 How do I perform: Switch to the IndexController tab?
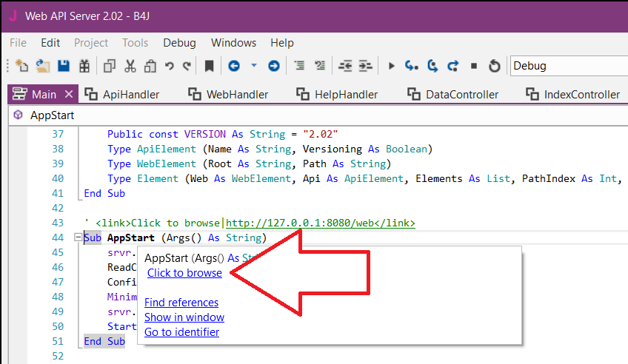pyautogui.click(x=572, y=95)
